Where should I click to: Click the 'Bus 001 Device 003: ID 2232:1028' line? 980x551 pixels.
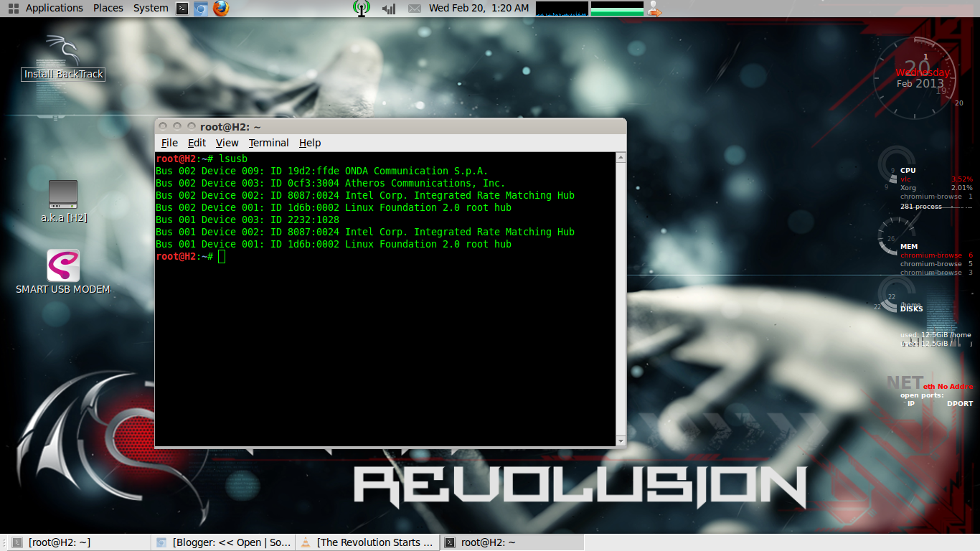click(x=248, y=220)
